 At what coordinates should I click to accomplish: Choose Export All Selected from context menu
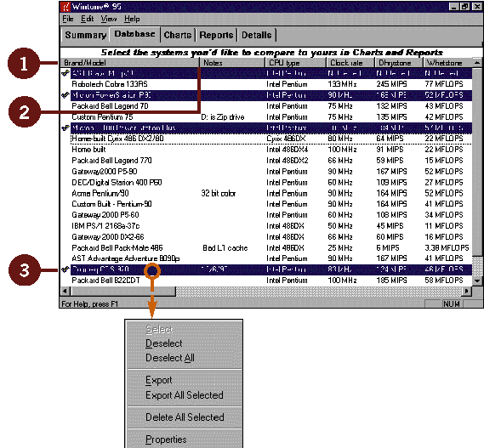(x=185, y=395)
